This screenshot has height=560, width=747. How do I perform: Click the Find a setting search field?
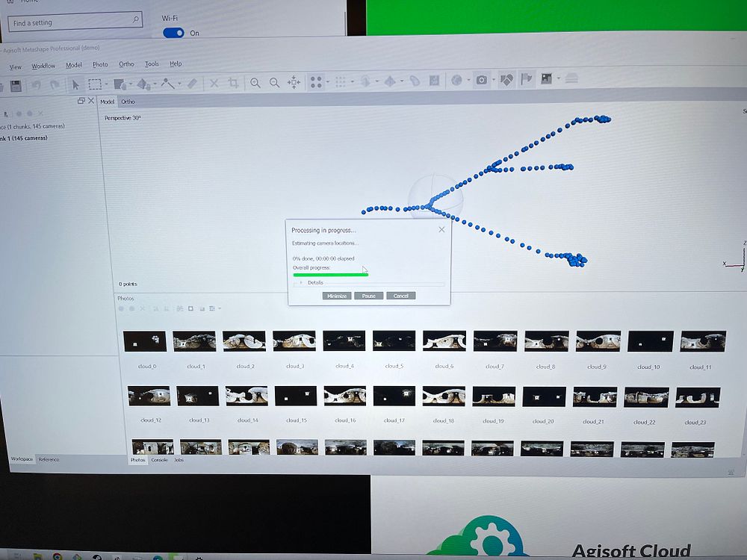[75, 22]
